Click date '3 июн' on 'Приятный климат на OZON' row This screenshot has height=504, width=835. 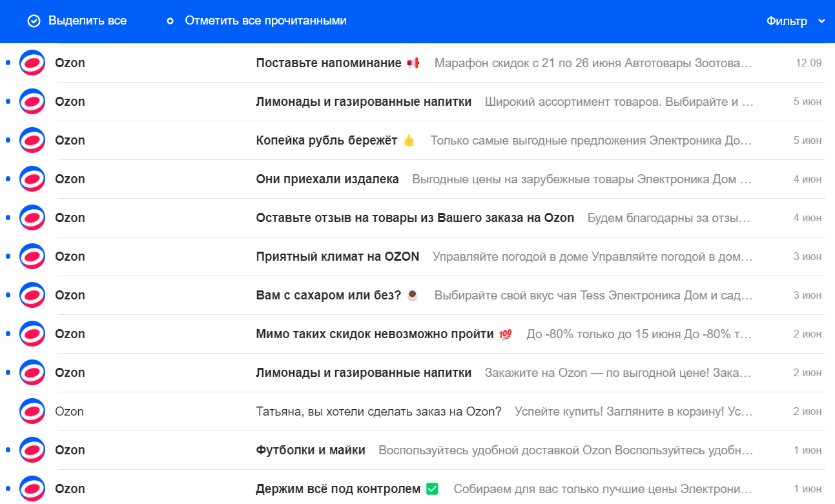[x=807, y=256]
